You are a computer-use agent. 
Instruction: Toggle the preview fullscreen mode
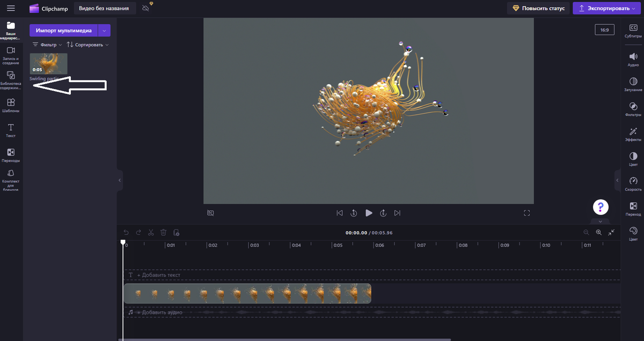pos(526,213)
